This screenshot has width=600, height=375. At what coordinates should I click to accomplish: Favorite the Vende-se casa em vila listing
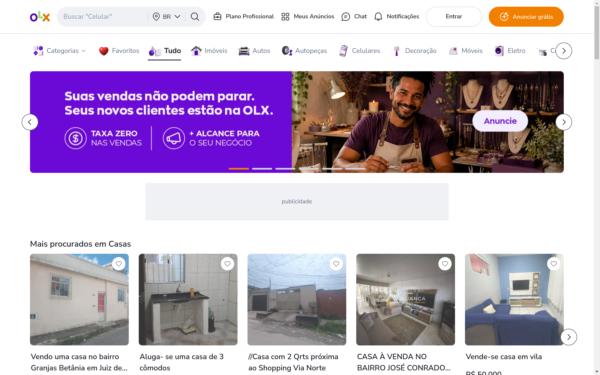tap(553, 264)
